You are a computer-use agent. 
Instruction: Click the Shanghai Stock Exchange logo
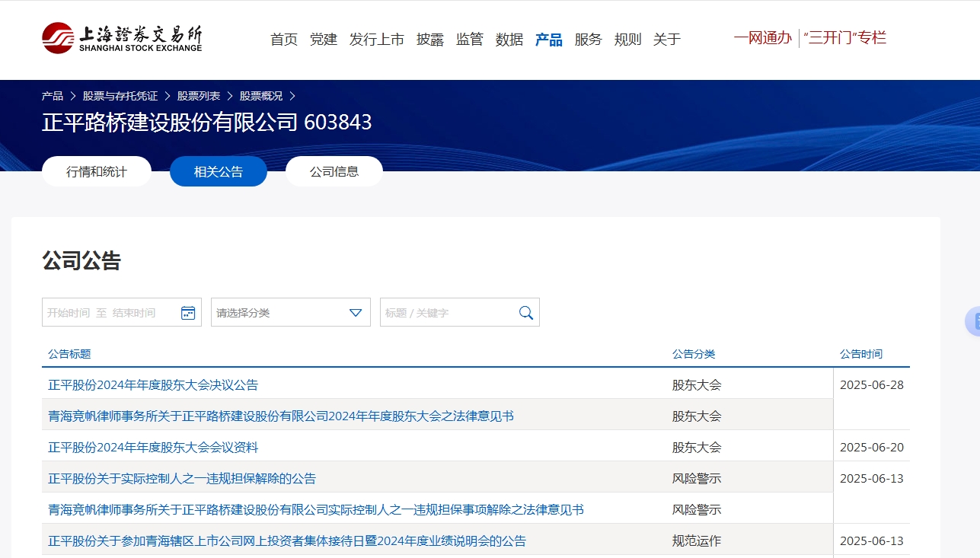[122, 38]
